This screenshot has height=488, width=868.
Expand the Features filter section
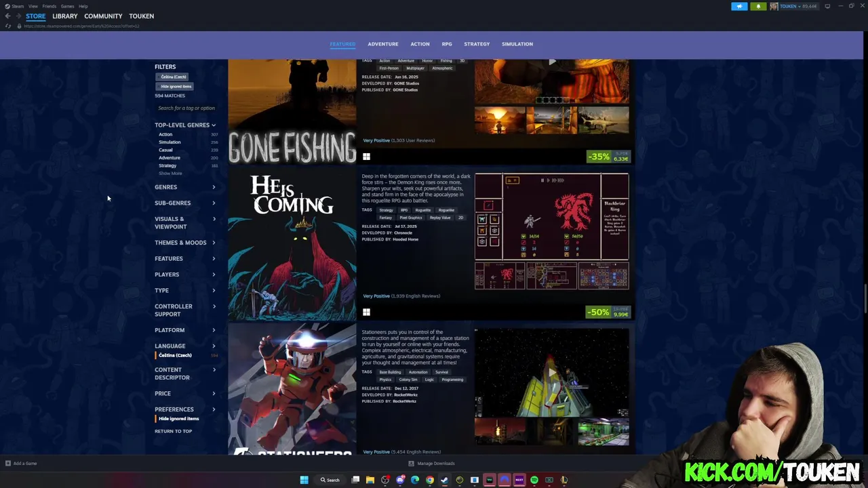pyautogui.click(x=185, y=258)
